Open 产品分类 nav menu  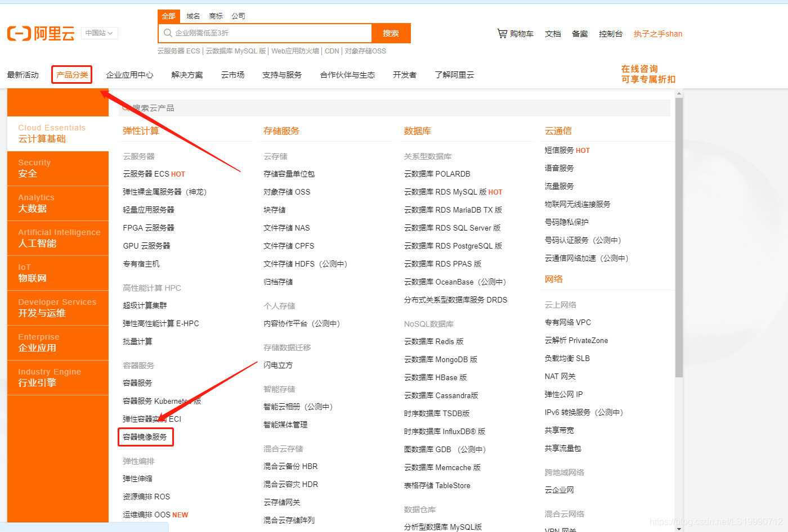click(x=72, y=75)
